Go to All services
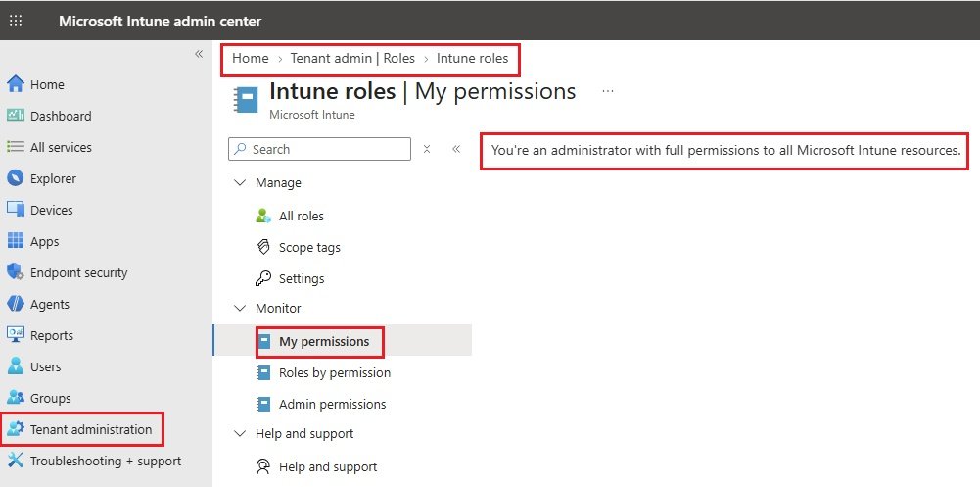Image resolution: width=980 pixels, height=487 pixels. click(x=61, y=148)
